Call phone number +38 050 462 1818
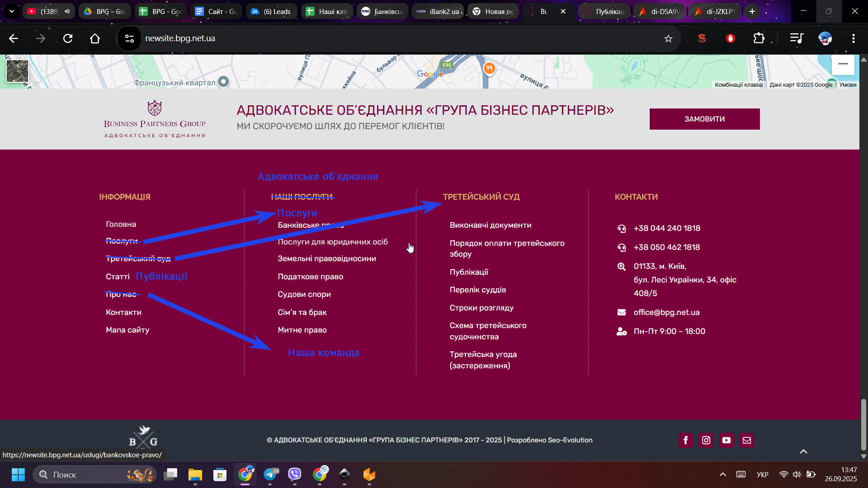Screen dimensions: 868x488 tap(667, 247)
